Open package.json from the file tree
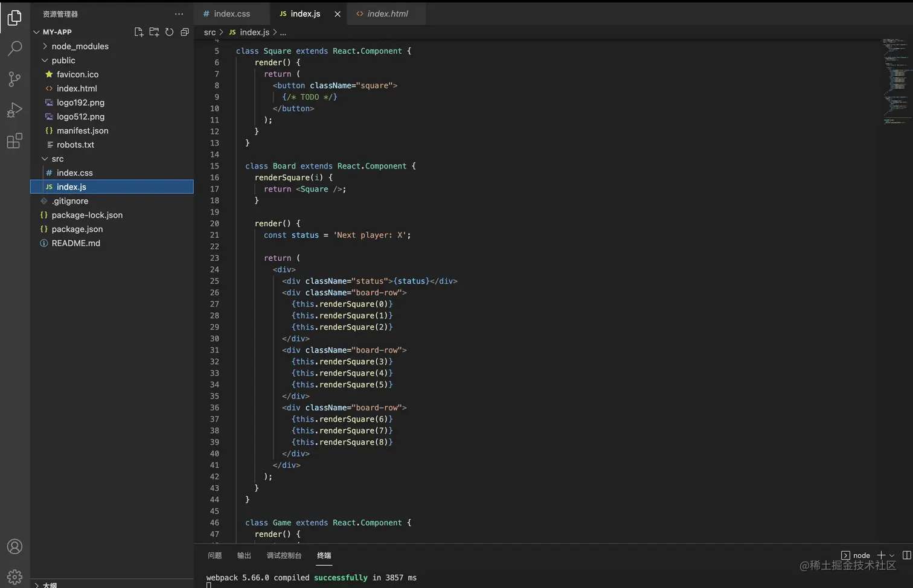 77,229
